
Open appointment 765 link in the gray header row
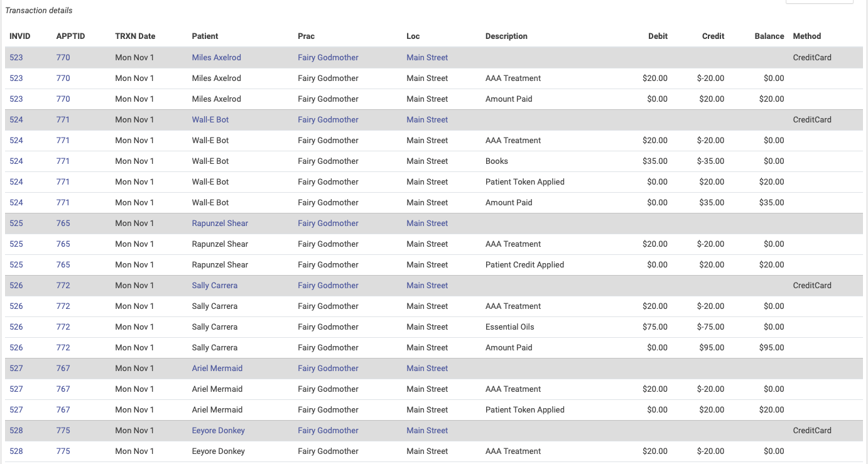[x=63, y=223]
